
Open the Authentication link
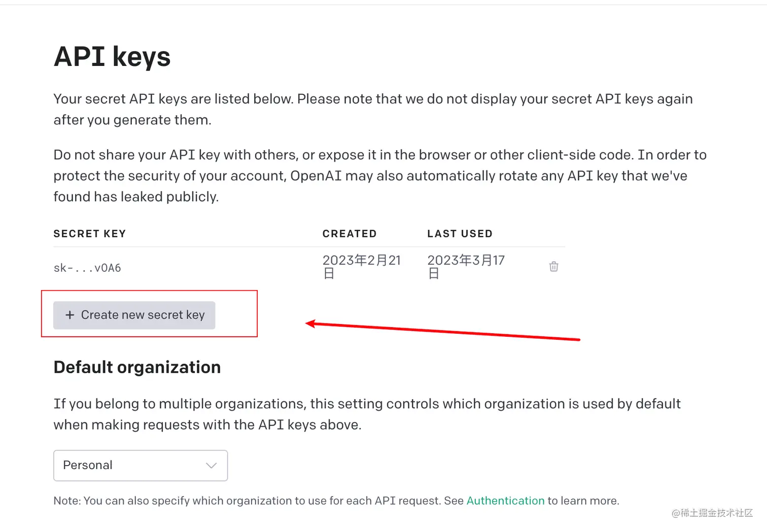point(505,501)
